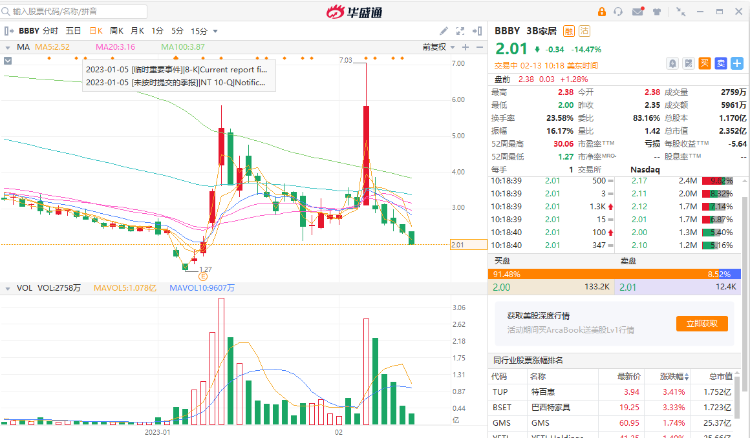Viewport: 750px width, 438px height.
Task: Switch to 5分 five-minute chart
Action: (x=177, y=31)
